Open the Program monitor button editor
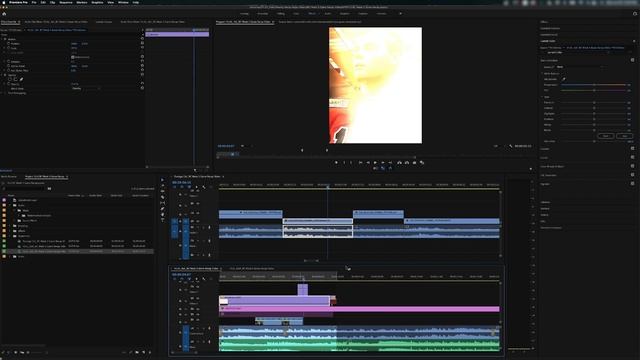The image size is (640, 360). point(531,169)
